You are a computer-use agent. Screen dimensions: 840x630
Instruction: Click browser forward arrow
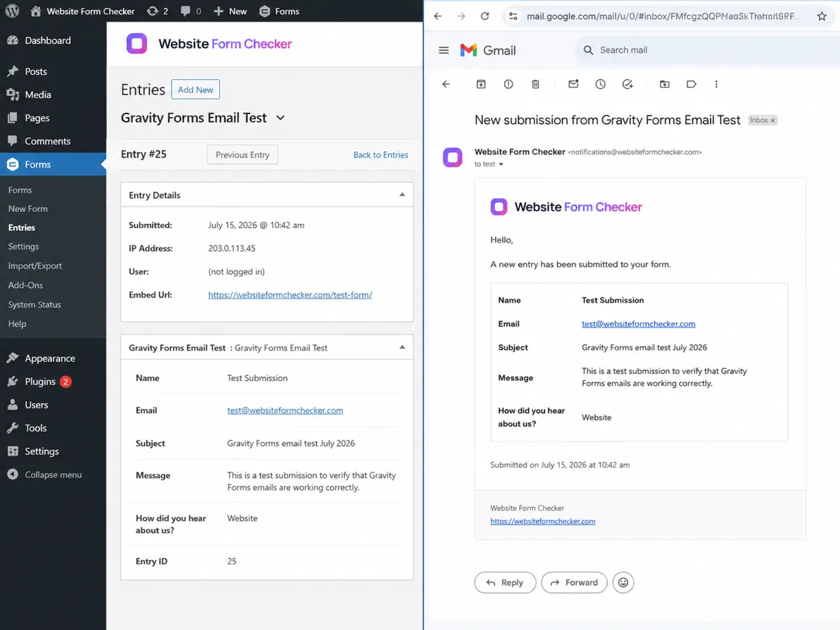[461, 16]
